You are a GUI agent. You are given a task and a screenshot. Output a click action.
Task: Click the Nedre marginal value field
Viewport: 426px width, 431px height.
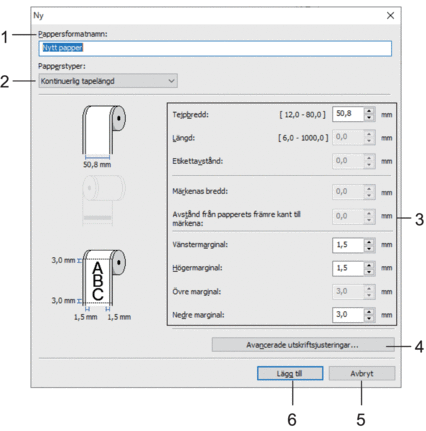[348, 315]
